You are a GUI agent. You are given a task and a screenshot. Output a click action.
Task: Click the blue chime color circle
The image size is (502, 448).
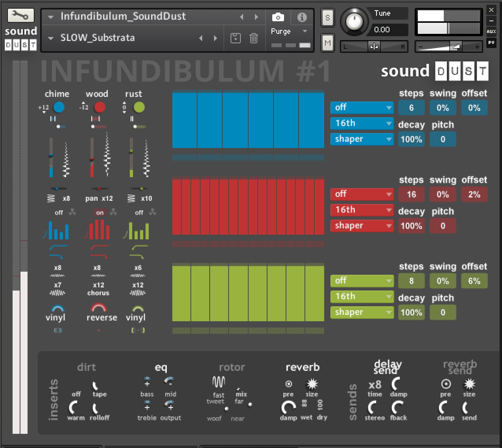point(59,107)
